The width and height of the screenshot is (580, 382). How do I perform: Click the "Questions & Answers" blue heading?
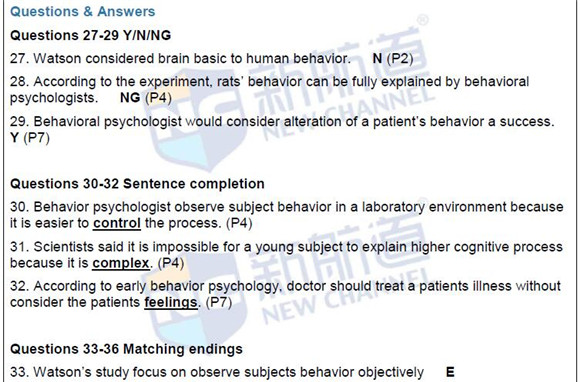(x=82, y=11)
